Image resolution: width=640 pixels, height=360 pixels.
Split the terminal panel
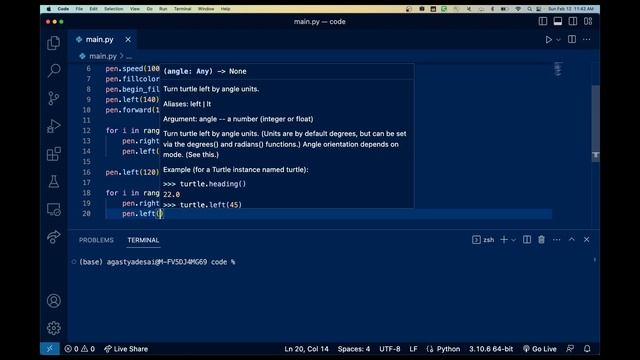coord(527,240)
